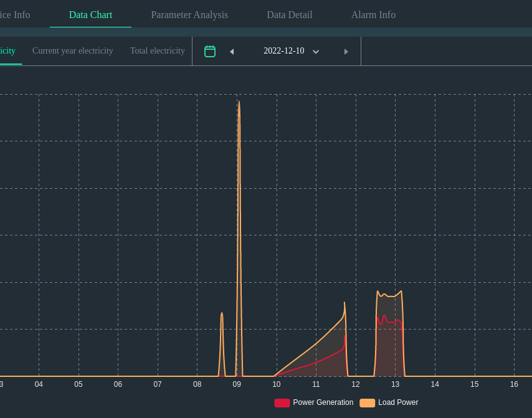The height and width of the screenshot is (418, 532).
Task: Click the Power Generation legend label
Action: click(323, 402)
